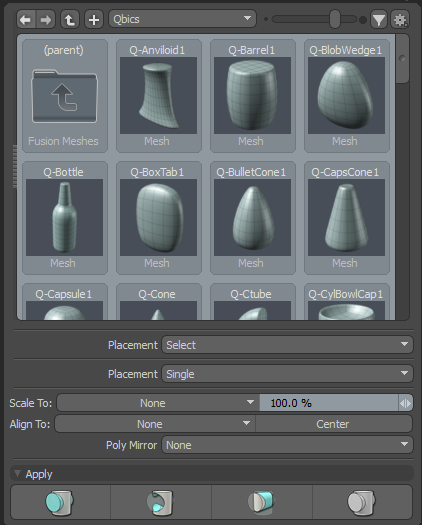Click the Center align button

point(334,424)
